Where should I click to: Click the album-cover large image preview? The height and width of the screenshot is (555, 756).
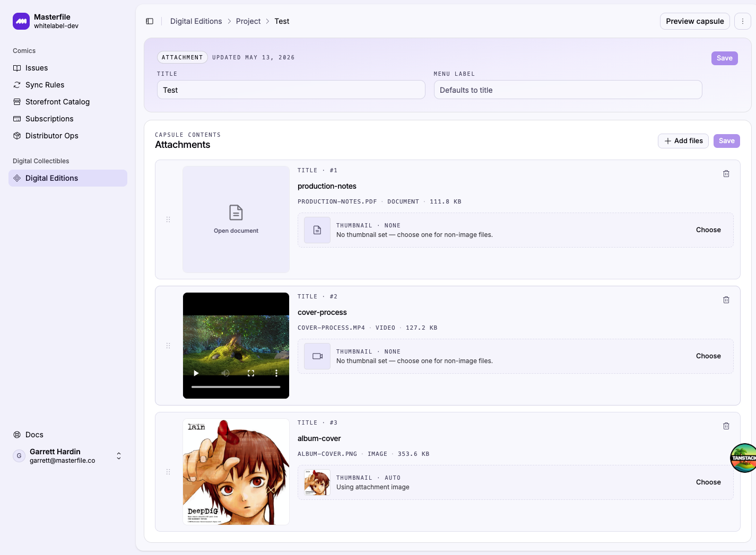236,472
